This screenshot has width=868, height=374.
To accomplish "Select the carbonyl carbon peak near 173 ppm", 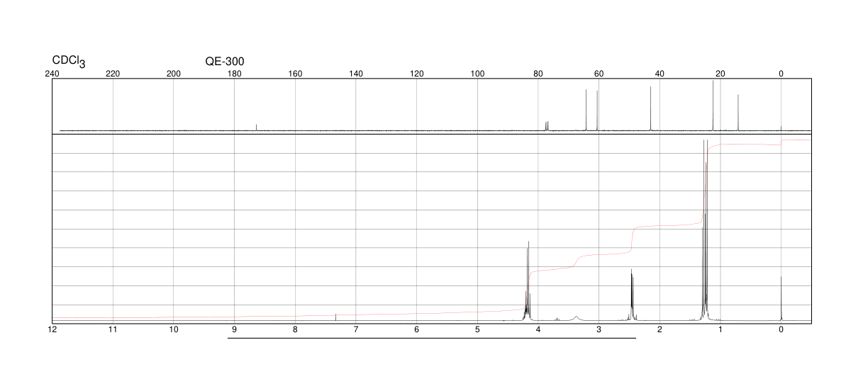I will tap(256, 127).
